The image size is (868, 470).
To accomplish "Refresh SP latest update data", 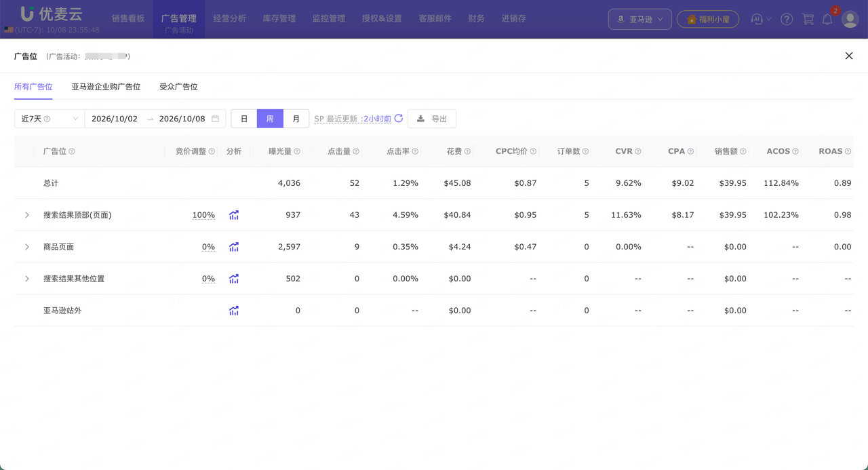I will pyautogui.click(x=399, y=119).
